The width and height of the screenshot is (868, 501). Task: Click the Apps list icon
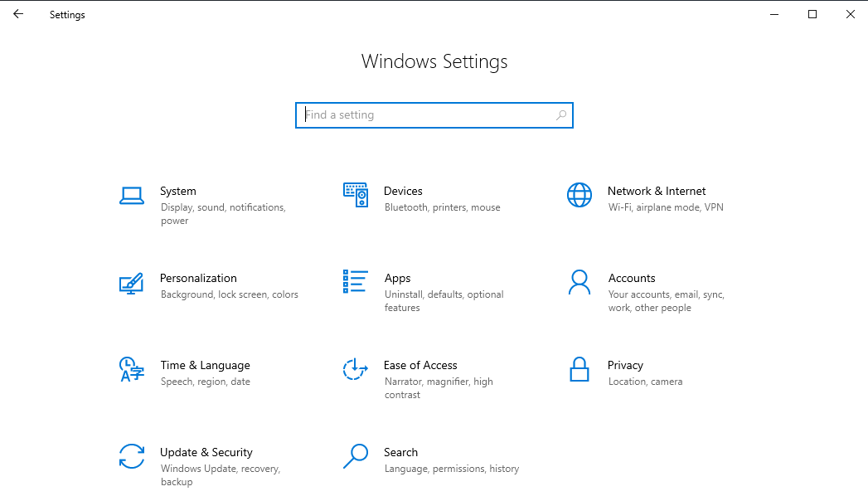[355, 282]
